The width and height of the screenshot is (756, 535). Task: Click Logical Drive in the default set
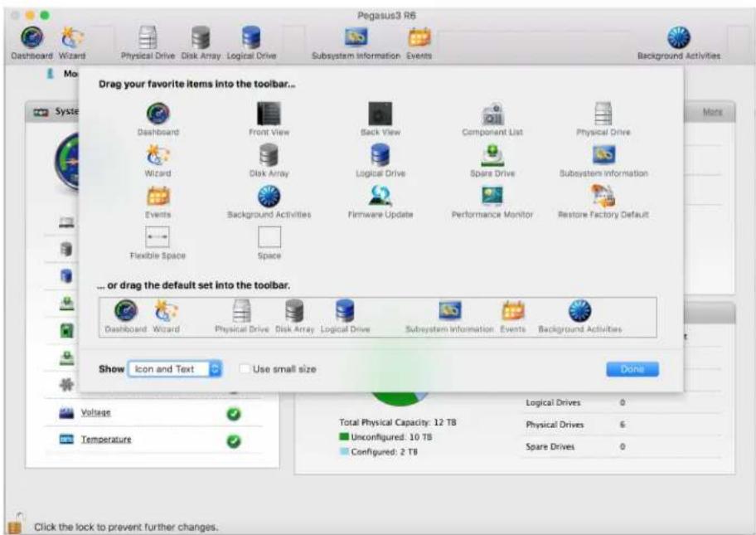(x=345, y=317)
